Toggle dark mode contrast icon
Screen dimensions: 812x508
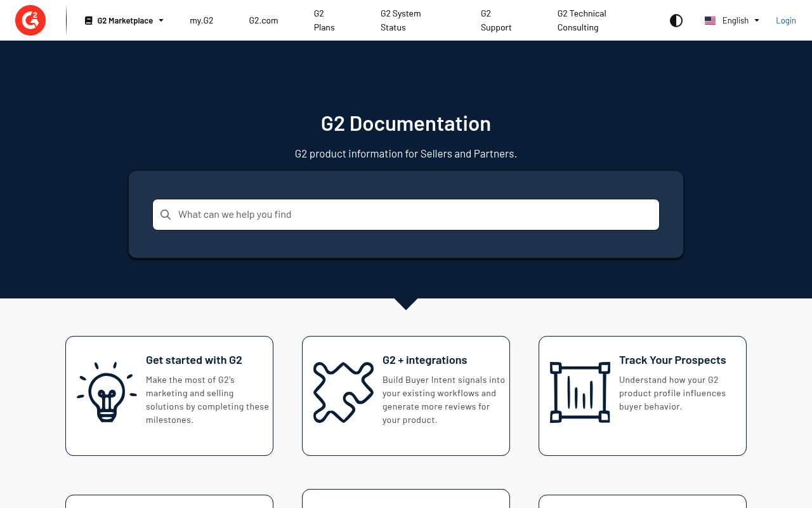(676, 20)
